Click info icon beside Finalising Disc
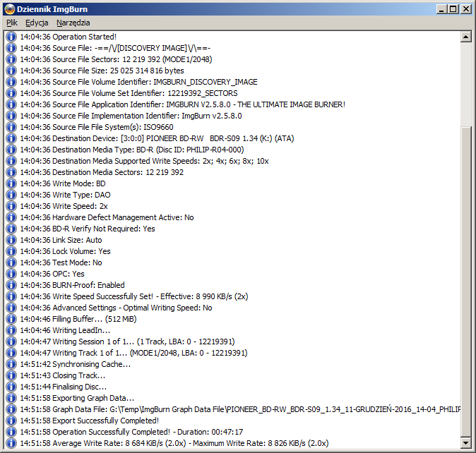 [11, 387]
